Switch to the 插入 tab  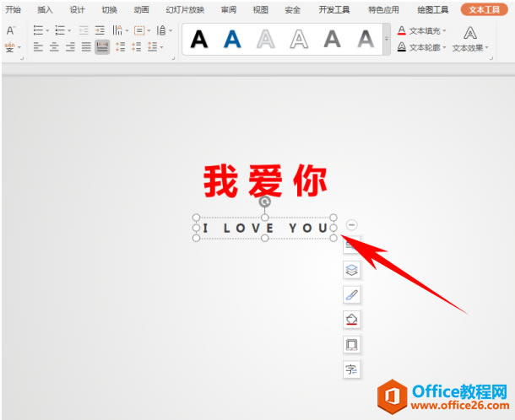coord(45,10)
